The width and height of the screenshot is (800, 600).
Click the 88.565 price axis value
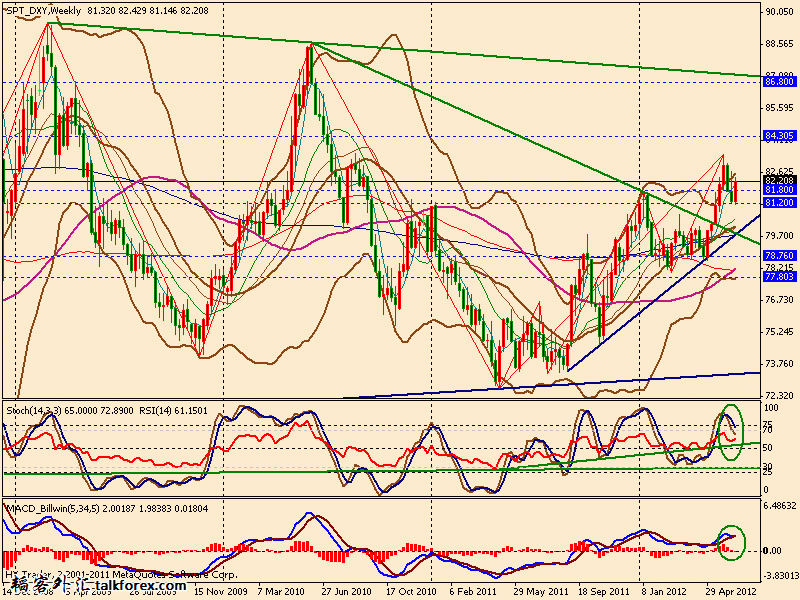point(780,44)
